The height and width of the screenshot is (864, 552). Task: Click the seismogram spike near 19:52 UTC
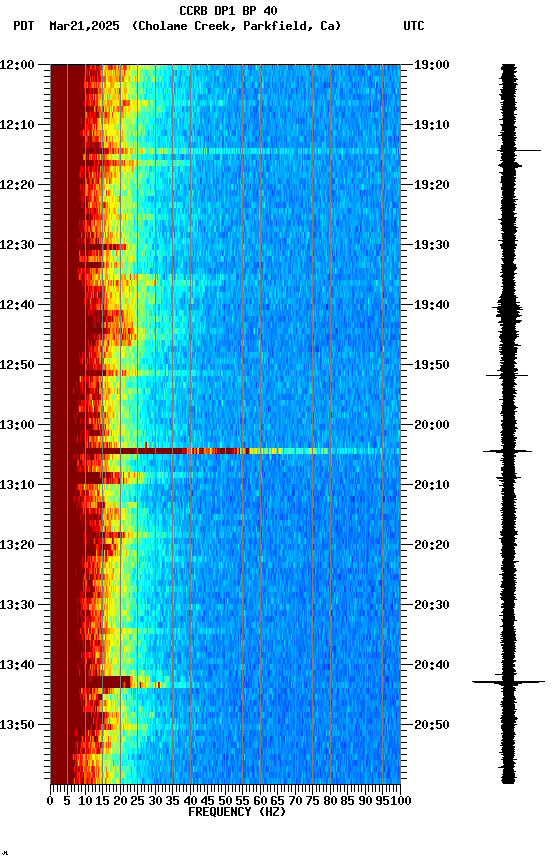click(x=507, y=376)
